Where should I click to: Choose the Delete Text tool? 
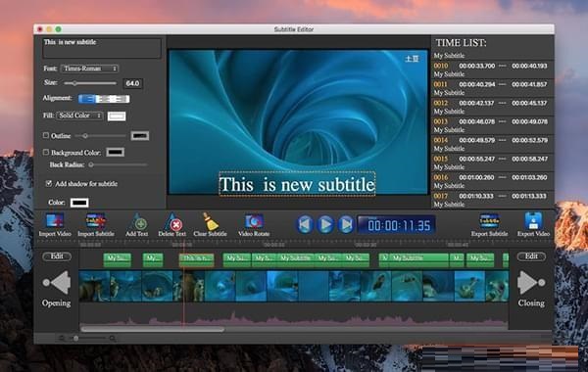click(x=172, y=225)
